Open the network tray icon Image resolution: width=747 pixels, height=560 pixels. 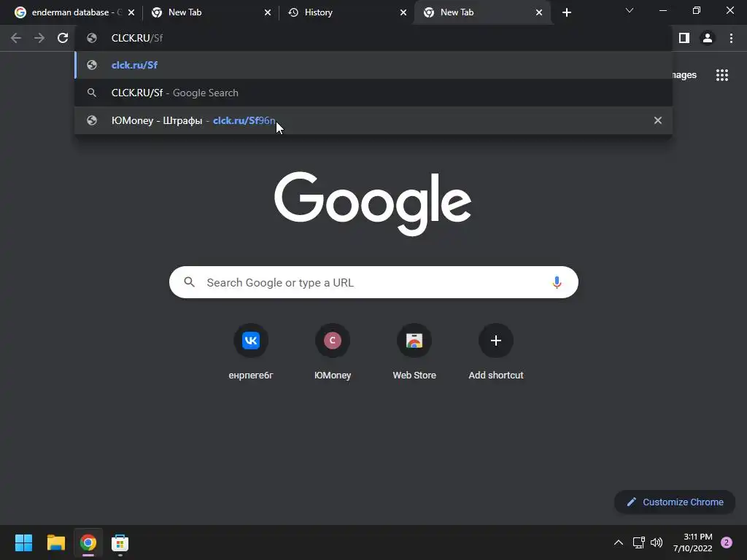[x=638, y=542]
